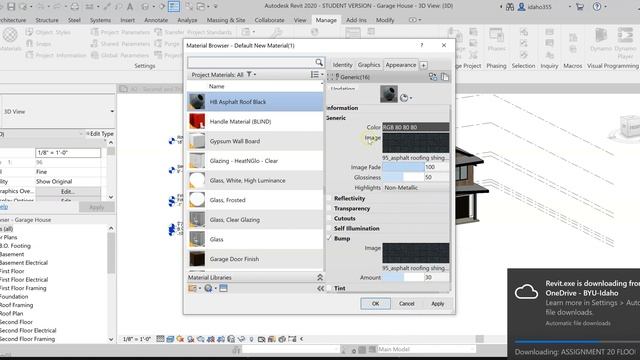The image size is (640, 360).
Task: Open the list view options dropdown in material list
Action: [317, 75]
